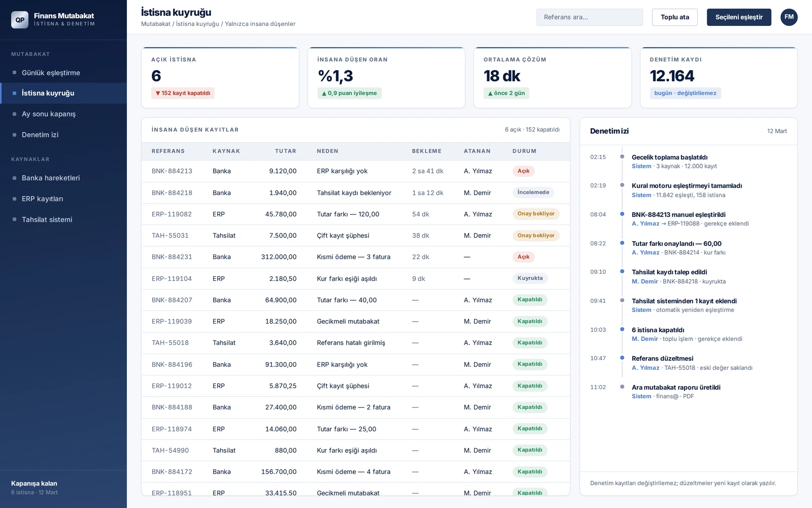Screen dimensions: 812x508
Task: Click the 02:15 audit timeline marker
Action: pos(622,156)
